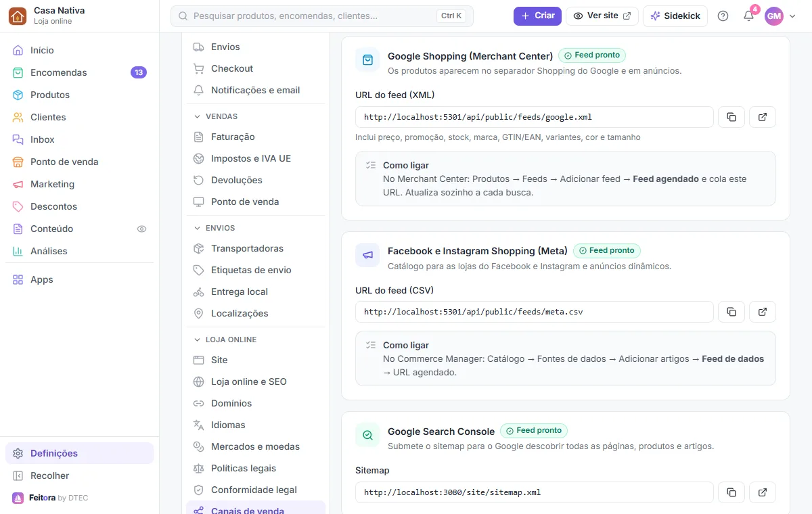Open Faturação settings
Screen dimensions: 812x514
coord(256,137)
